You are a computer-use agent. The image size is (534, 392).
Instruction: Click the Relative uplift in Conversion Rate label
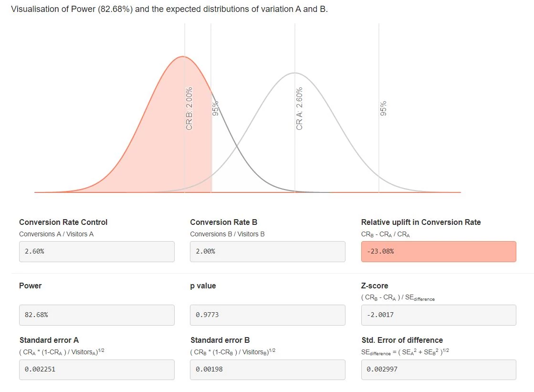(420, 222)
